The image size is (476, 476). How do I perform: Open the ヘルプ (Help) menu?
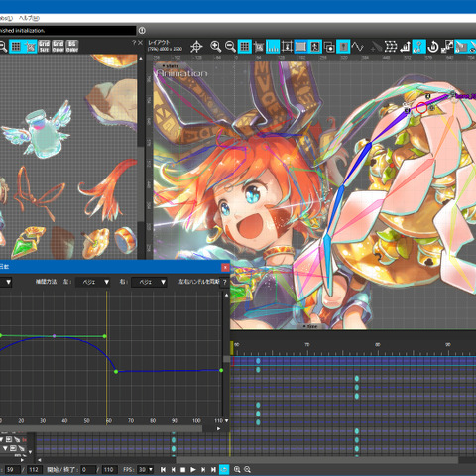(x=29, y=18)
